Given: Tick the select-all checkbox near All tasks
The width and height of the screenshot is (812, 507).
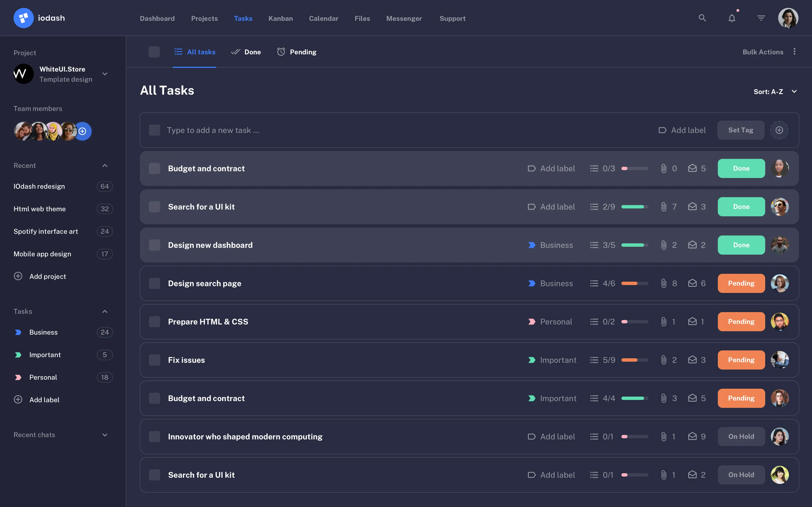Looking at the screenshot, I should click(x=154, y=52).
